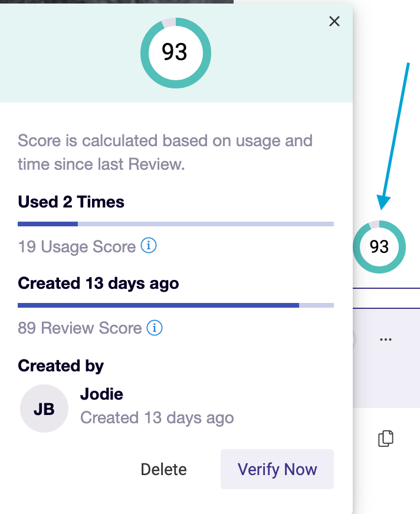This screenshot has height=514, width=420.
Task: Click the bold Created 13 days ago heading
Action: coord(99,283)
